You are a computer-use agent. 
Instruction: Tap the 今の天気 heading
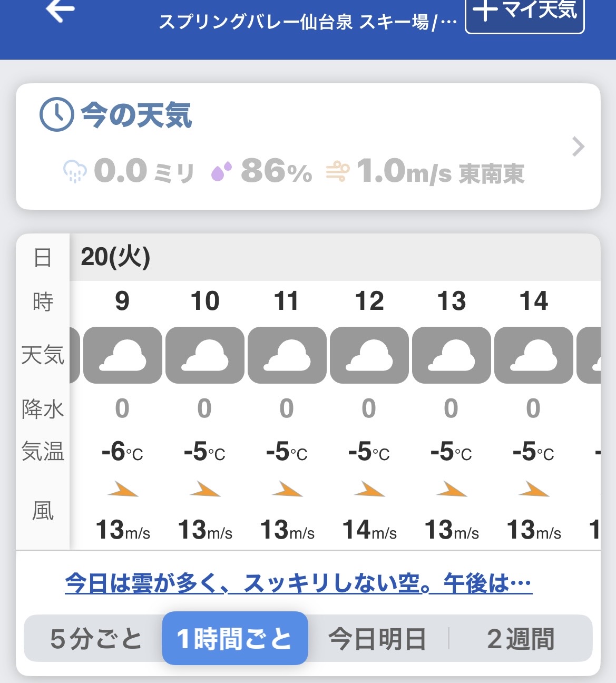[136, 115]
